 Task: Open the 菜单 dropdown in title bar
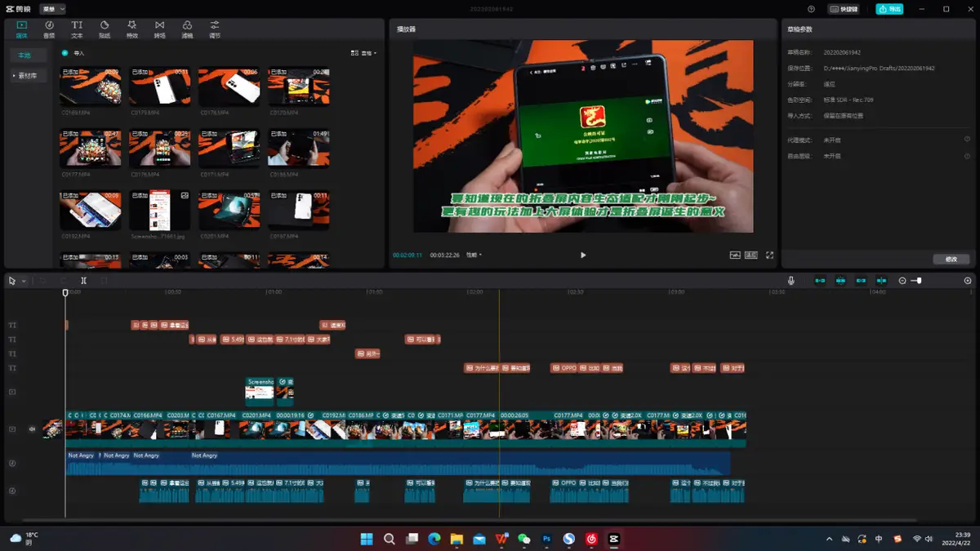pos(52,9)
